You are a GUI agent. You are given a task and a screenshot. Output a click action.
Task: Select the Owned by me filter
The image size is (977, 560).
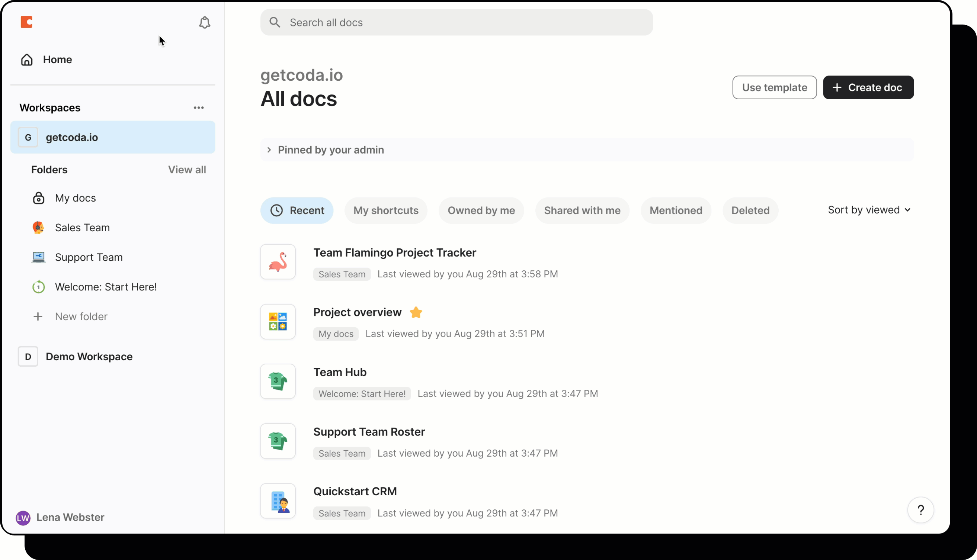click(481, 210)
